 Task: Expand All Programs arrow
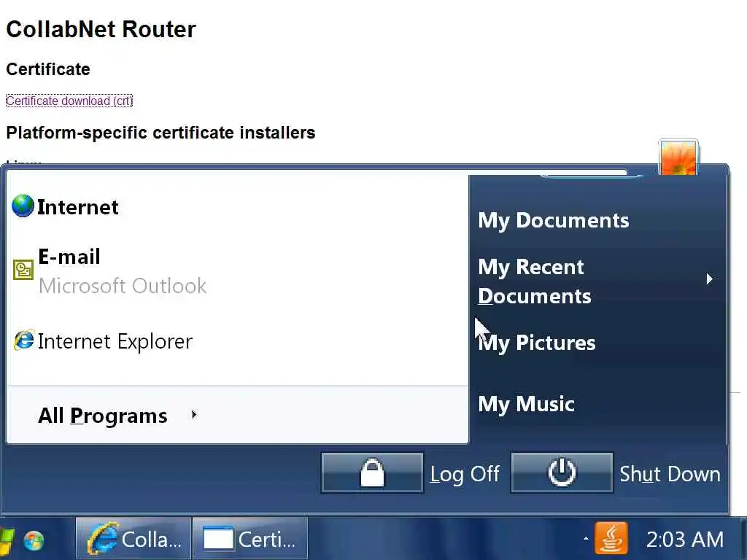(193, 414)
